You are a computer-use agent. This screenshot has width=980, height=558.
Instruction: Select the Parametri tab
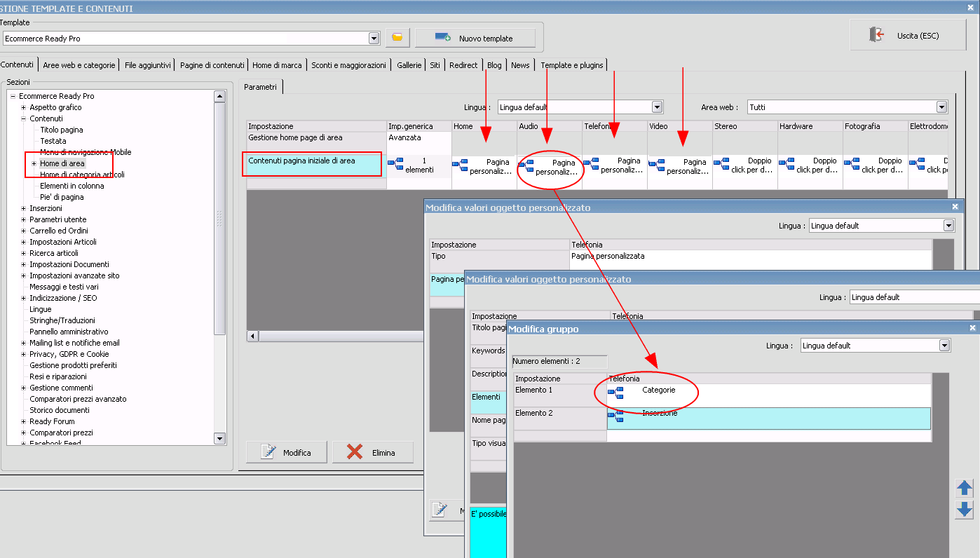(261, 87)
